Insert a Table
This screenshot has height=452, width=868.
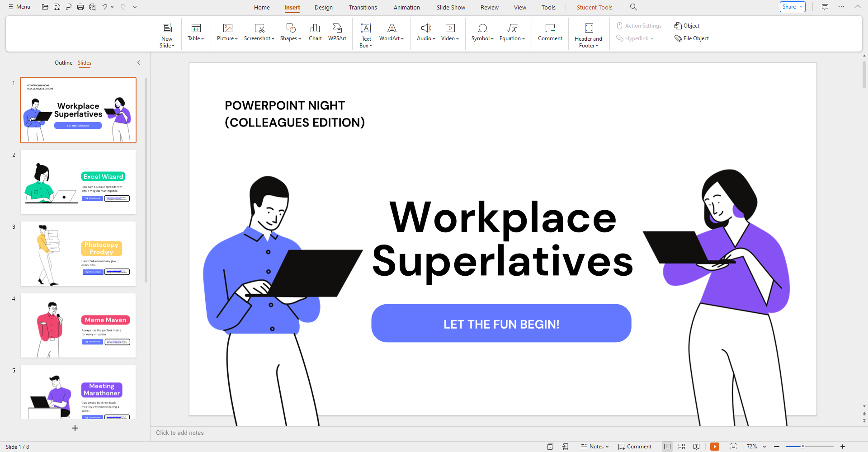[x=196, y=33]
